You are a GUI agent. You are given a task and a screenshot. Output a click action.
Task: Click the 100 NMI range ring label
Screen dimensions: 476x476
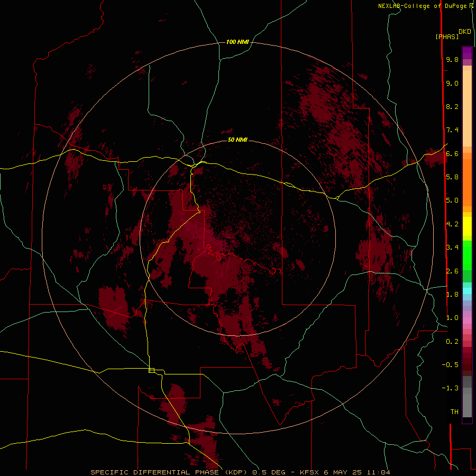237,42
